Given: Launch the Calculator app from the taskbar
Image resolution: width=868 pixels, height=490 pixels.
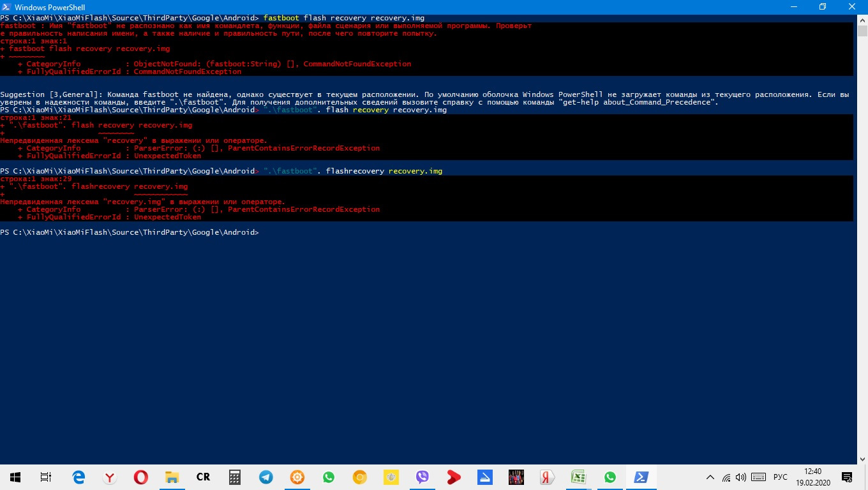Looking at the screenshot, I should 235,477.
